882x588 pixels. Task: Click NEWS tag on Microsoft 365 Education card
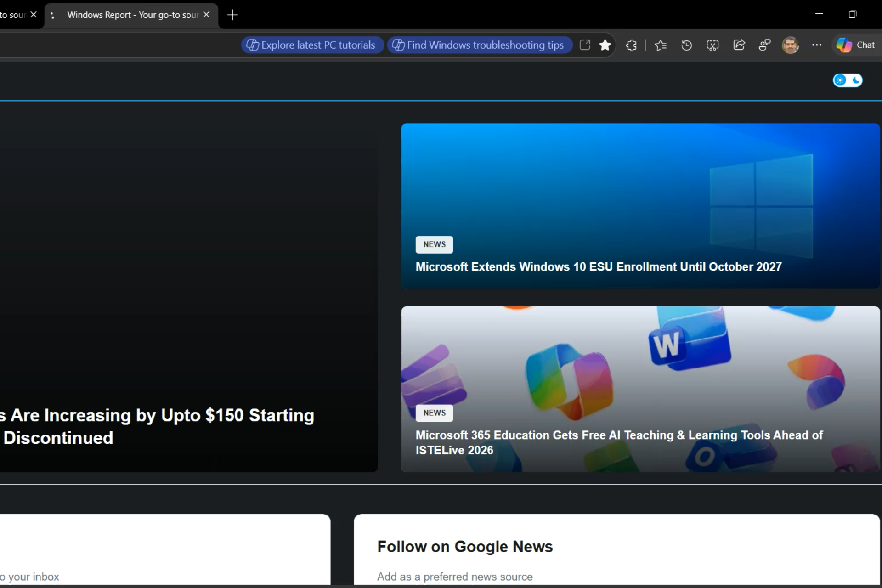click(x=434, y=413)
